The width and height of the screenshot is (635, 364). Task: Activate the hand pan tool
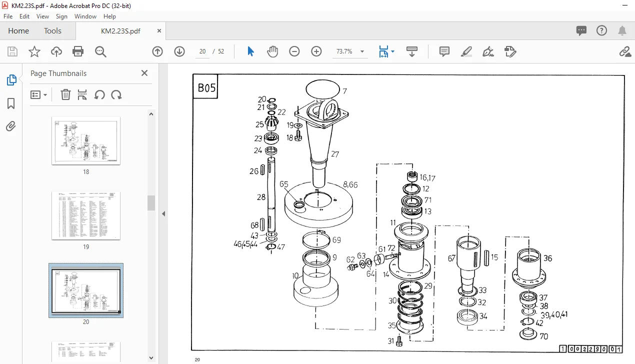(272, 51)
